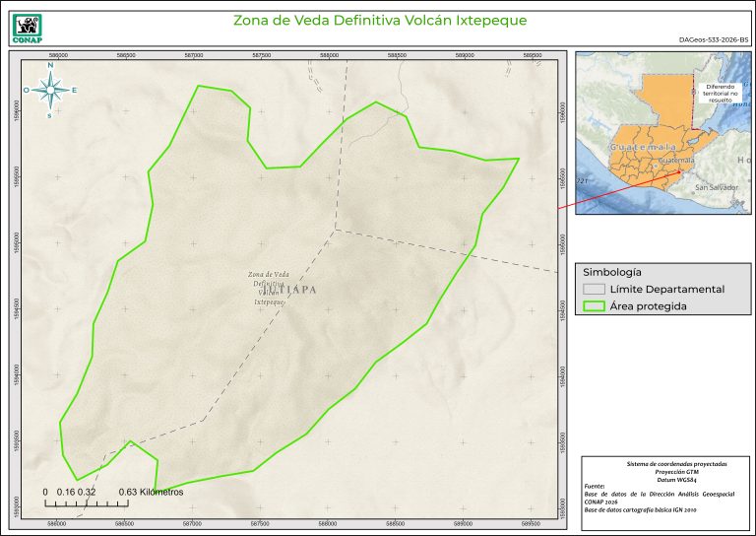Click the Diferendo territorial no resuelto callout
Screen dimensions: 756x536
(x=724, y=94)
